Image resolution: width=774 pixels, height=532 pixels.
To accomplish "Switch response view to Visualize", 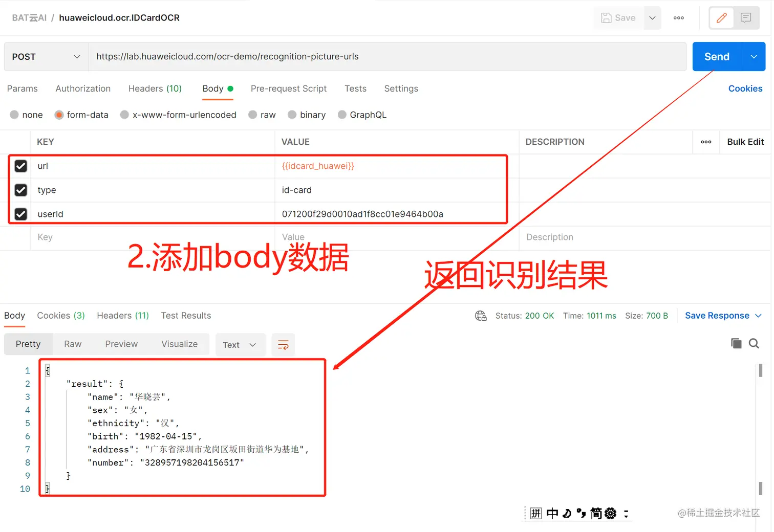I will click(180, 344).
